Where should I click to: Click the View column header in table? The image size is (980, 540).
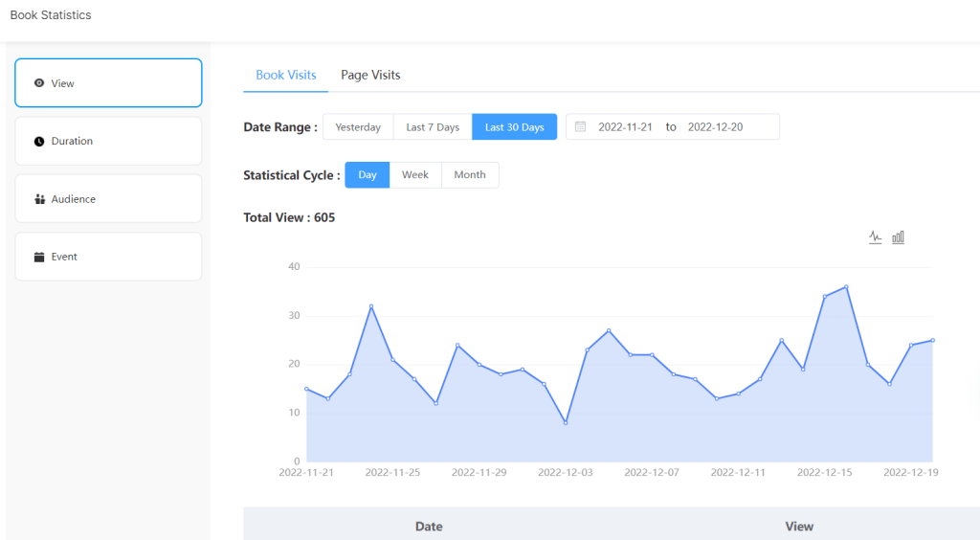click(799, 527)
